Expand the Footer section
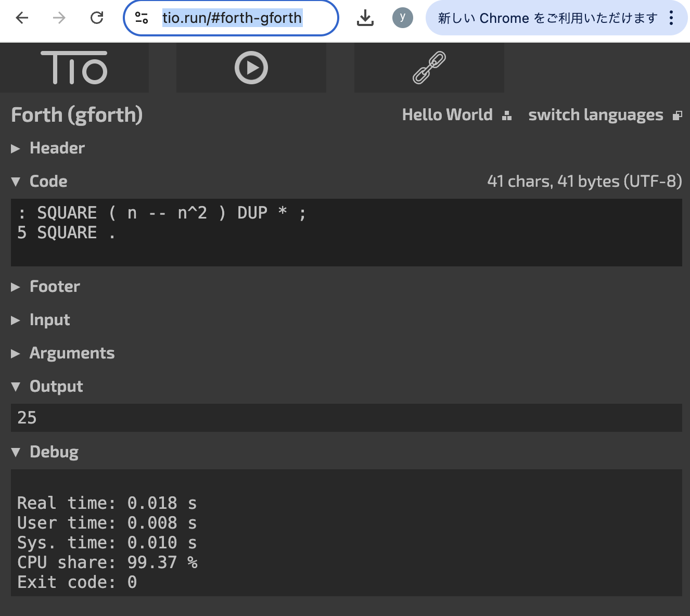 click(54, 287)
